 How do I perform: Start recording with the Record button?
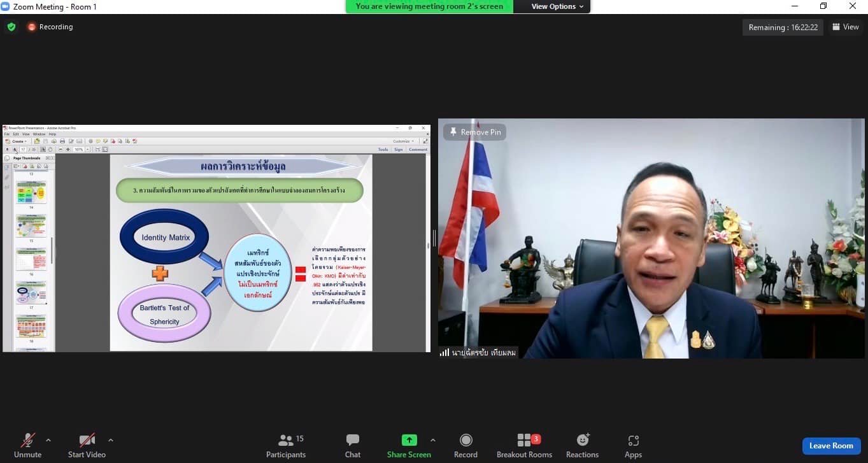(466, 441)
